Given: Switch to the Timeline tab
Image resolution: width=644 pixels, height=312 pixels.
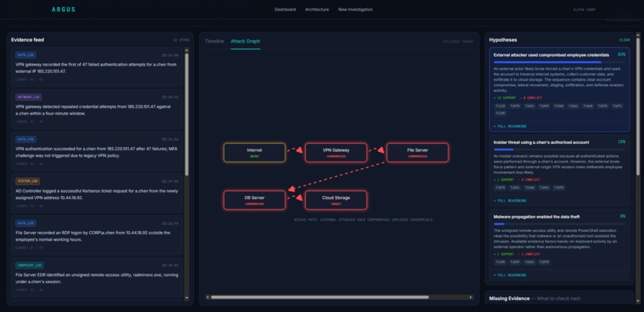Looking at the screenshot, I should [214, 41].
